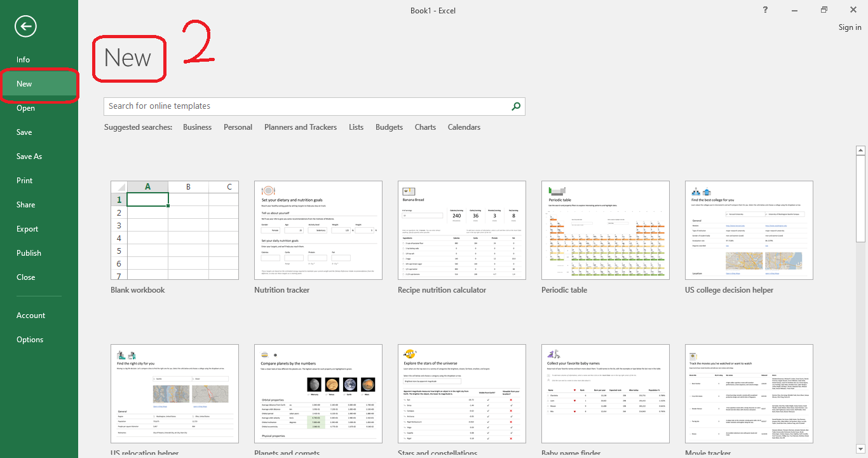Click the search magnifier icon
Image resolution: width=868 pixels, height=458 pixels.
[x=517, y=106]
